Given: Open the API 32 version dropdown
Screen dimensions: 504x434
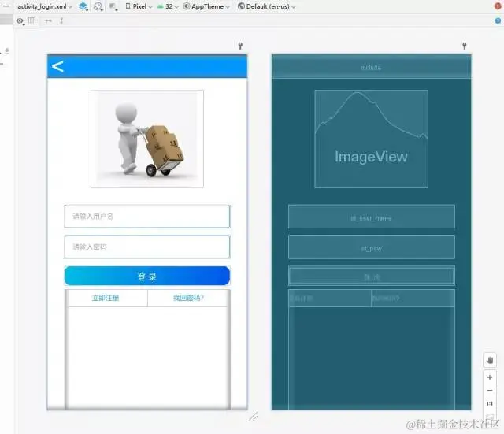Looking at the screenshot, I should point(168,6).
